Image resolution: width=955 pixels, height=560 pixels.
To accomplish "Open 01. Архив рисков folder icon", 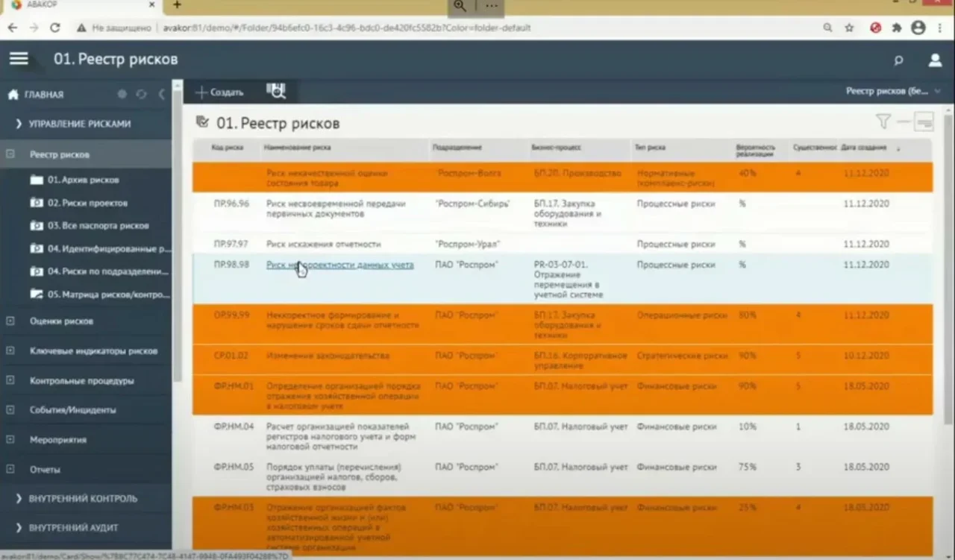I will [37, 180].
